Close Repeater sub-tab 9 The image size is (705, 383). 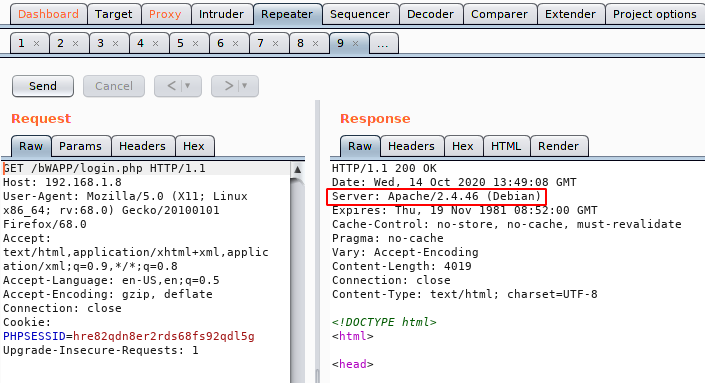[356, 44]
